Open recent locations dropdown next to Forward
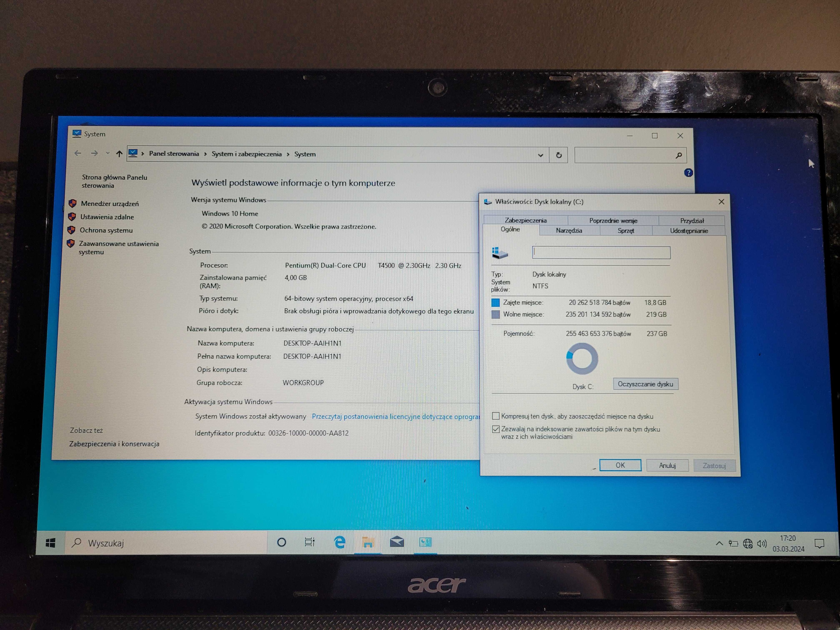 [x=107, y=153]
